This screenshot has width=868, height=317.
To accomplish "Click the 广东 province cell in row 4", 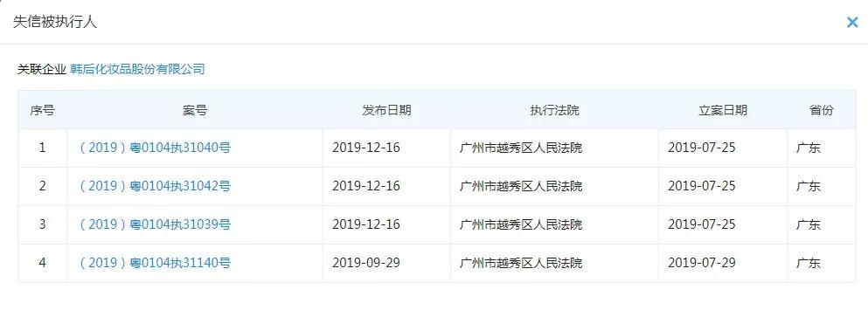I will (809, 263).
